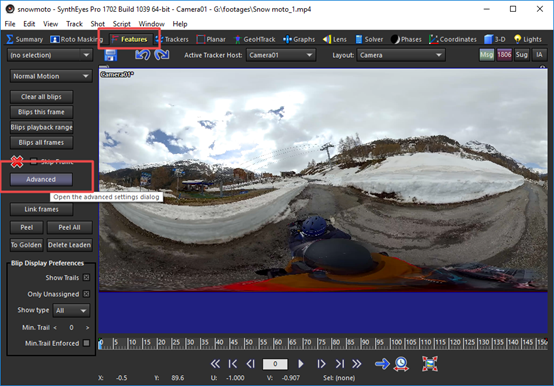Viewport: 554px width, 386px height.
Task: Switch to the Roto Masking room
Action: (76, 39)
